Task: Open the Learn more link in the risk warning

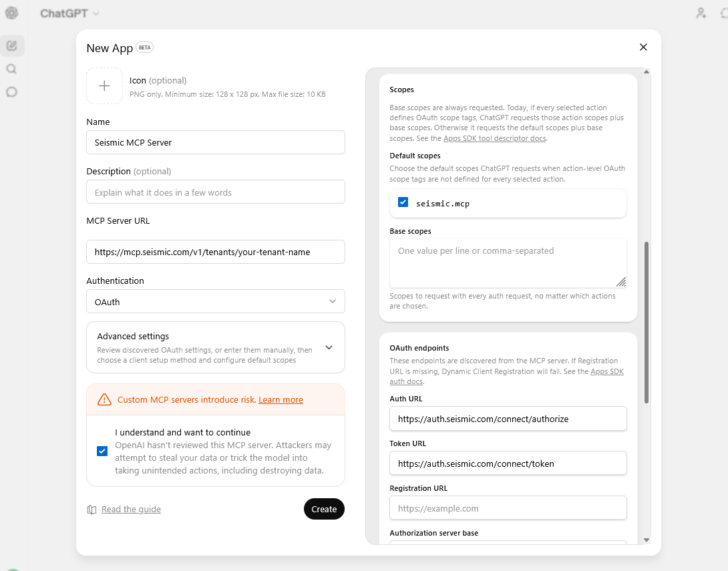Action: pos(281,399)
